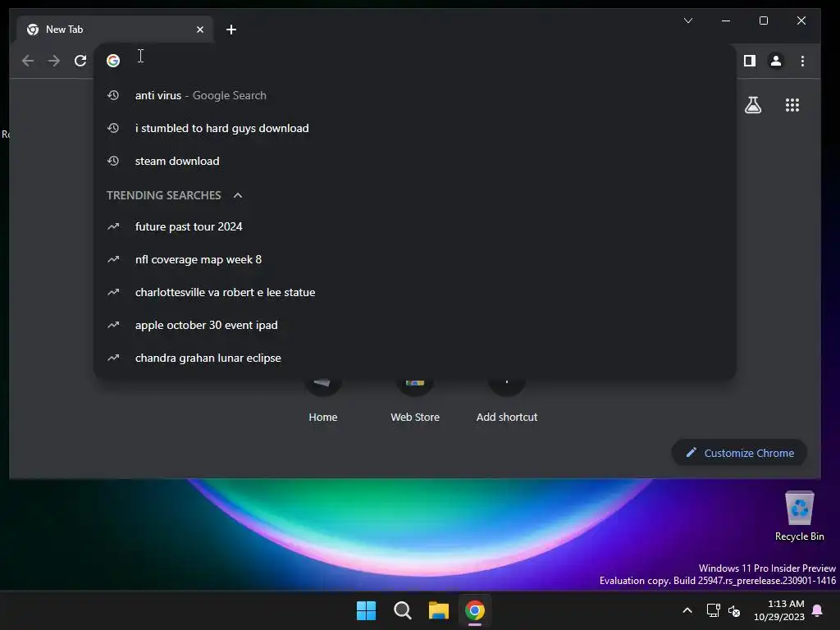Open the tab search chevron
This screenshot has height=630, width=840.
pos(688,21)
